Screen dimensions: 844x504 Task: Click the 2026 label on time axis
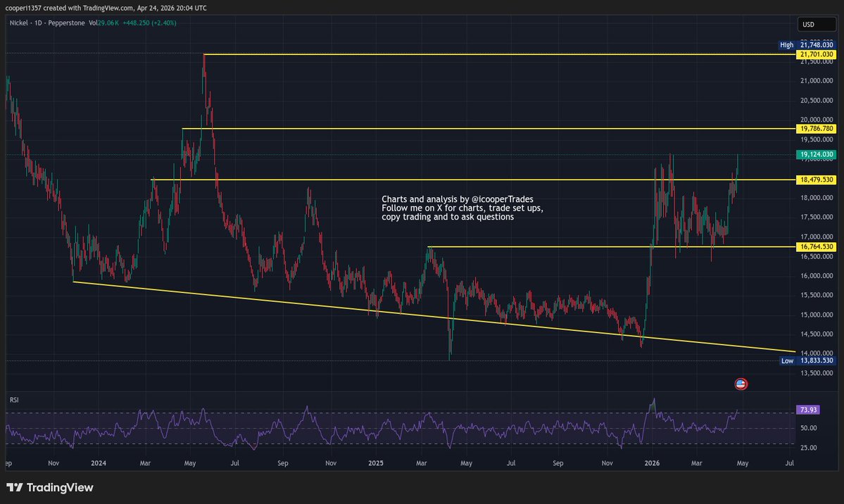click(652, 463)
